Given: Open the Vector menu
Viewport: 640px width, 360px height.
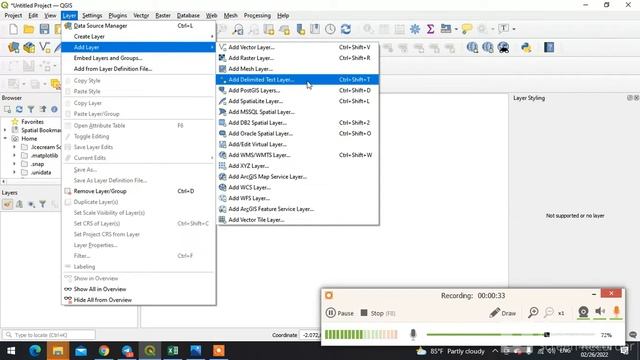Looking at the screenshot, I should tap(141, 16).
